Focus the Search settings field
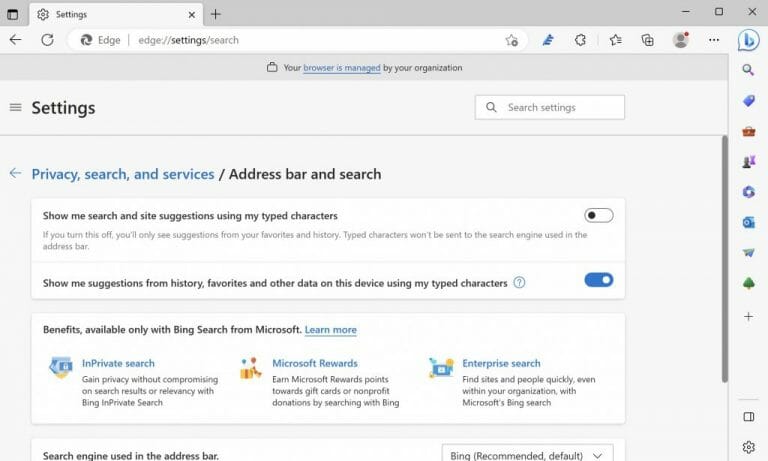Viewport: 768px width, 461px height. point(550,107)
